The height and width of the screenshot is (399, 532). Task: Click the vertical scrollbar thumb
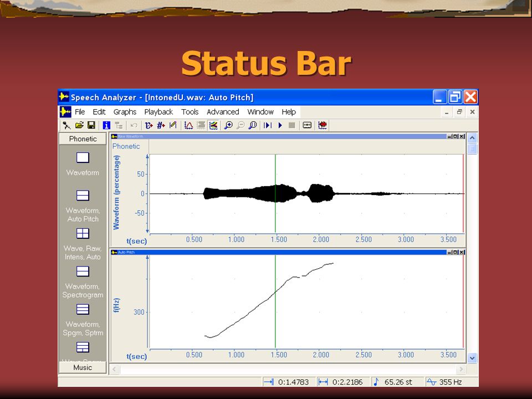point(472,149)
